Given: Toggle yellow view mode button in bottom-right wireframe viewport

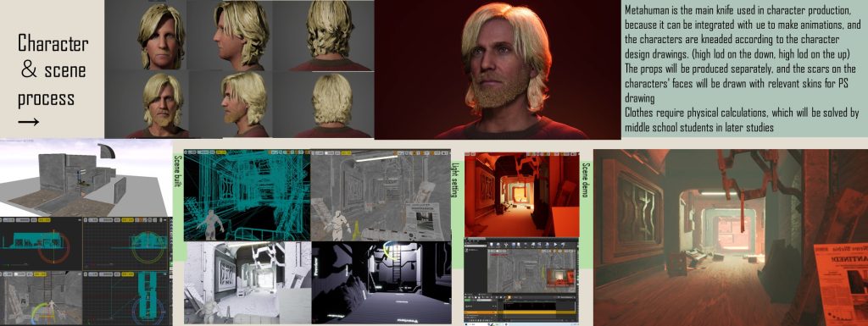Looking at the screenshot, I should (x=127, y=274).
